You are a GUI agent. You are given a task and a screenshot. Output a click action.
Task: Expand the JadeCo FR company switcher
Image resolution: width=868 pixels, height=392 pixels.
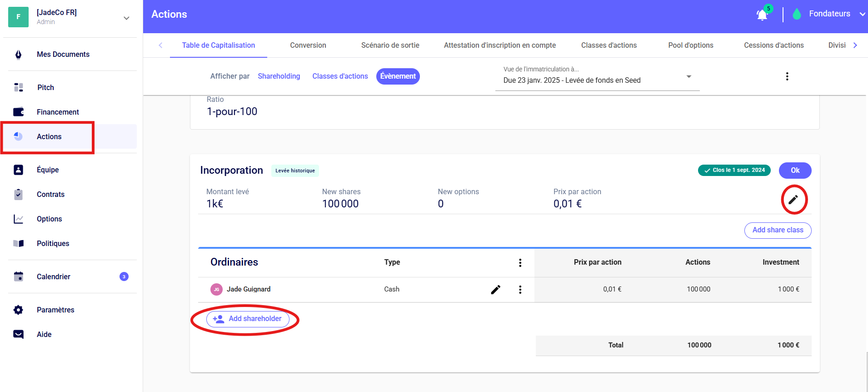point(126,18)
